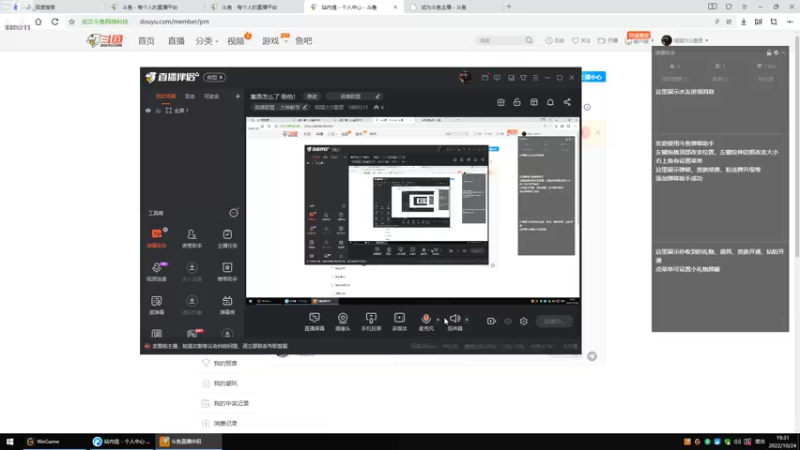The height and width of the screenshot is (450, 800).
Task: Switch to the 可改名 scene tab
Action: point(211,96)
